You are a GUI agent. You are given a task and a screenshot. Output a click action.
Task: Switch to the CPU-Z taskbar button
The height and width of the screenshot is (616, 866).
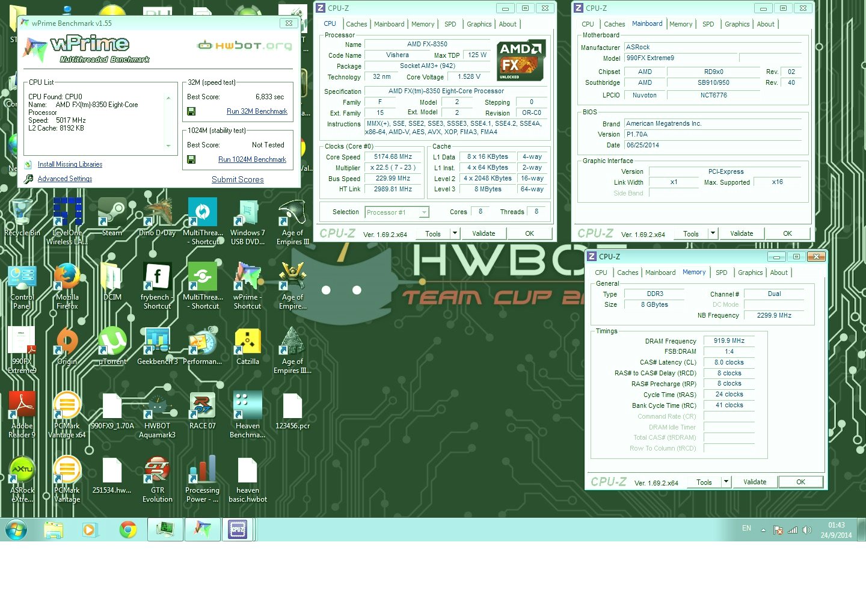238,529
